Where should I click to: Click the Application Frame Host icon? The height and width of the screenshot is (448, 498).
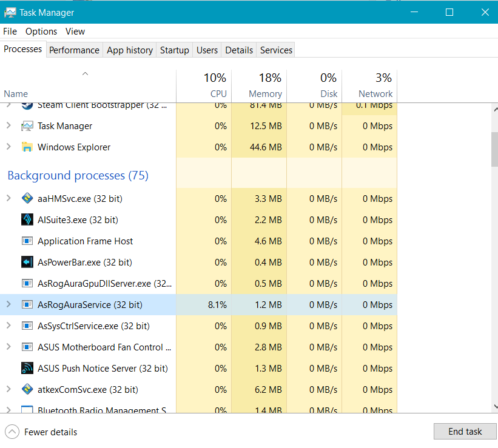(27, 241)
